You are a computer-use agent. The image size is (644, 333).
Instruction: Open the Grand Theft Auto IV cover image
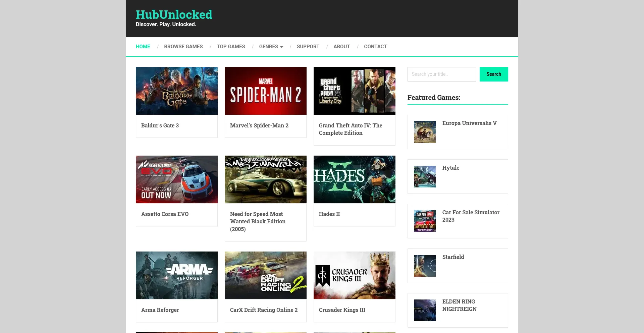(x=355, y=91)
